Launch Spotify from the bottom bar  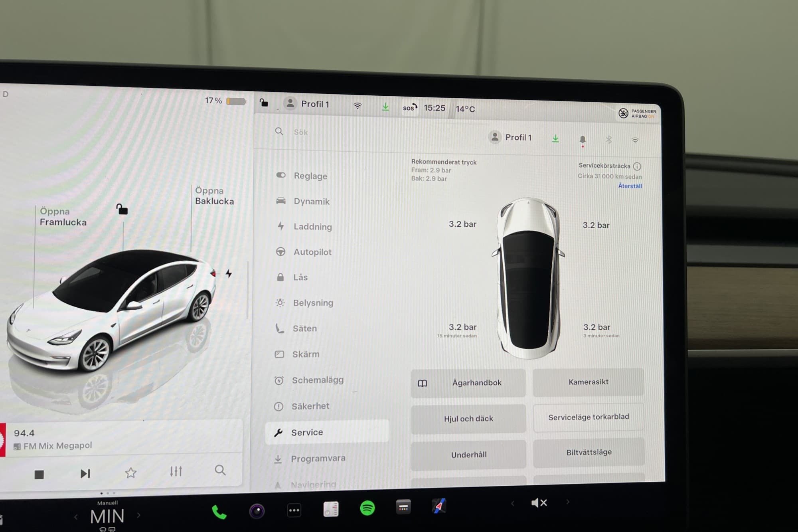pyautogui.click(x=367, y=508)
